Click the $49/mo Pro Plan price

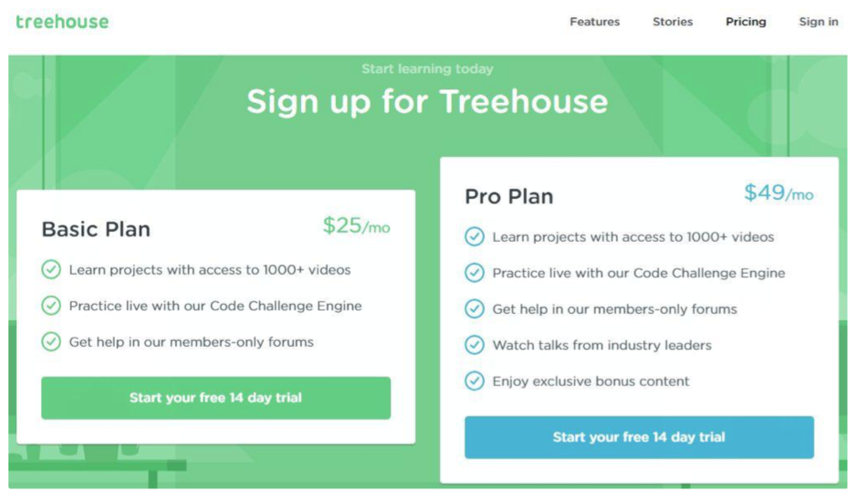tap(779, 194)
